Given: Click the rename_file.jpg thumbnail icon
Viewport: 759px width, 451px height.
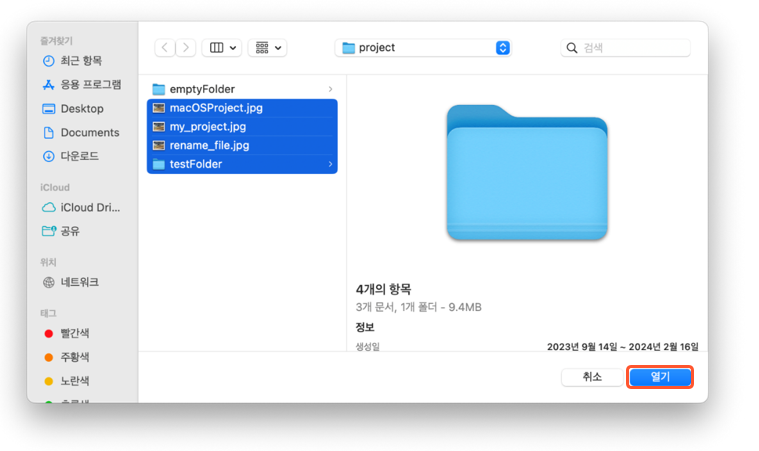Looking at the screenshot, I should pos(159,145).
